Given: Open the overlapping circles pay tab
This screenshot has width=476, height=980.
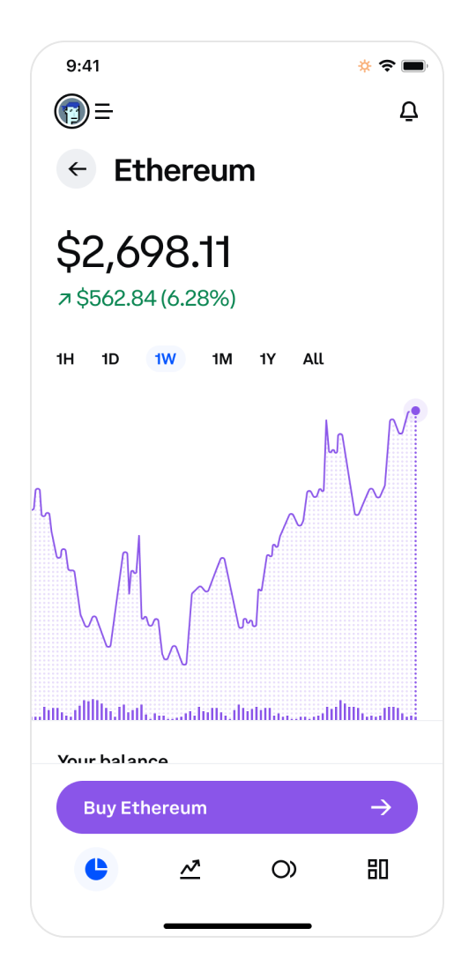Looking at the screenshot, I should click(284, 869).
